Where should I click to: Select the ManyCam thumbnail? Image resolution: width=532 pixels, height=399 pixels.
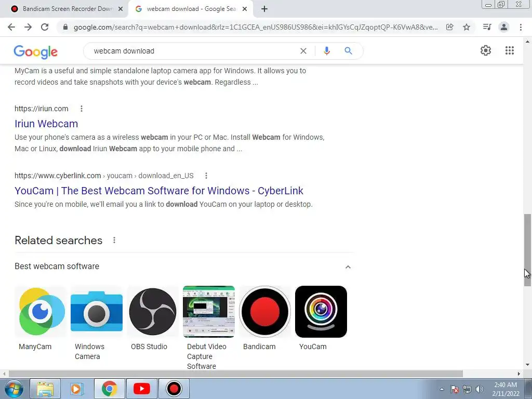(41, 312)
